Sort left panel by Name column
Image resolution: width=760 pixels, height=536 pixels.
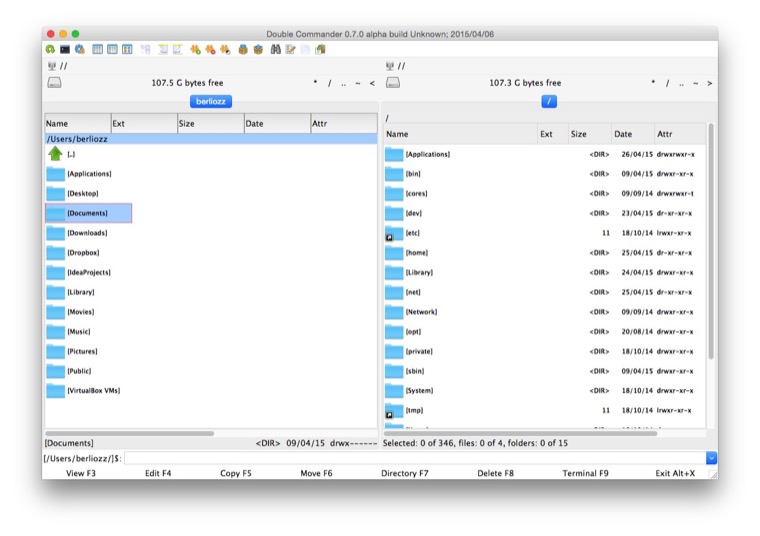[78, 124]
